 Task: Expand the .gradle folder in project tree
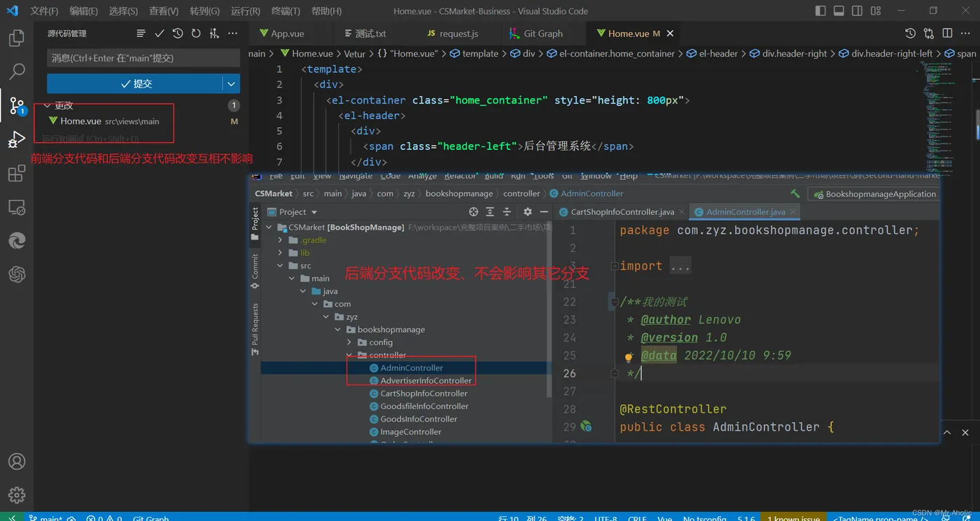(281, 240)
